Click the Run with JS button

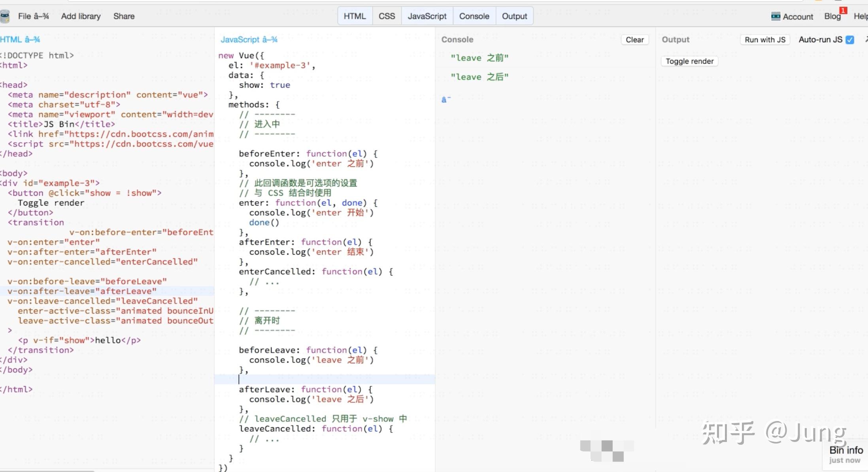(765, 40)
